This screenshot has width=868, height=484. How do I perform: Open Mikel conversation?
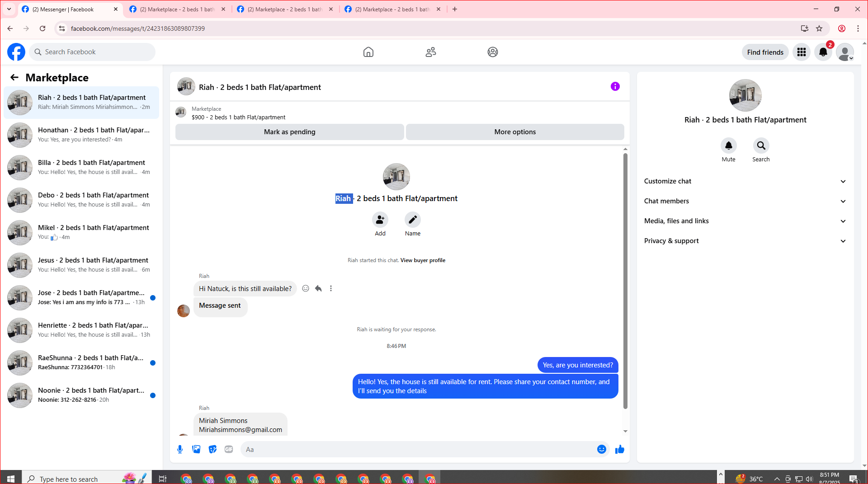point(81,233)
